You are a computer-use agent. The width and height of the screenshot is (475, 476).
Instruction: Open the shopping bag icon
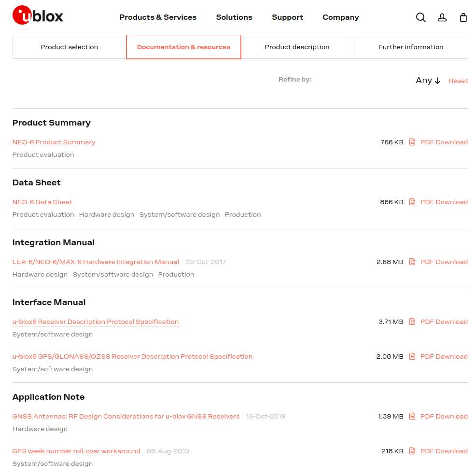coord(463,17)
